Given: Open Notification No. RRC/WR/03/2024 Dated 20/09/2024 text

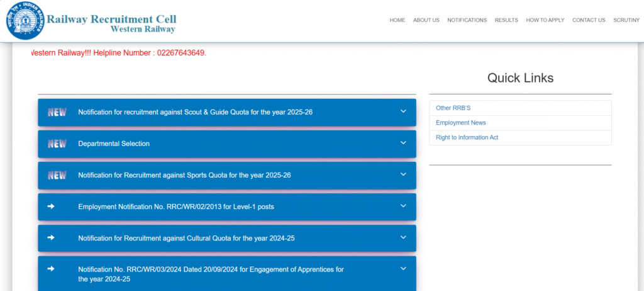Looking at the screenshot, I should tap(211, 274).
